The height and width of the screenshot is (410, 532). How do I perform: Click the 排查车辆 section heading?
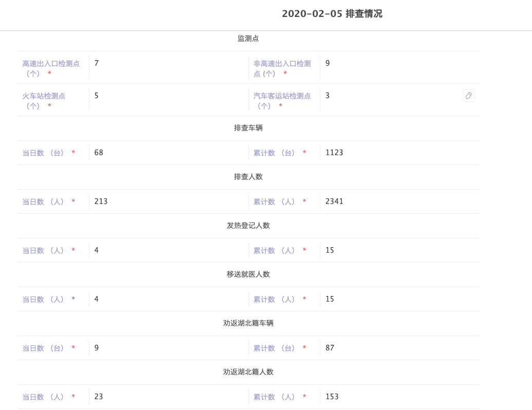tap(248, 128)
